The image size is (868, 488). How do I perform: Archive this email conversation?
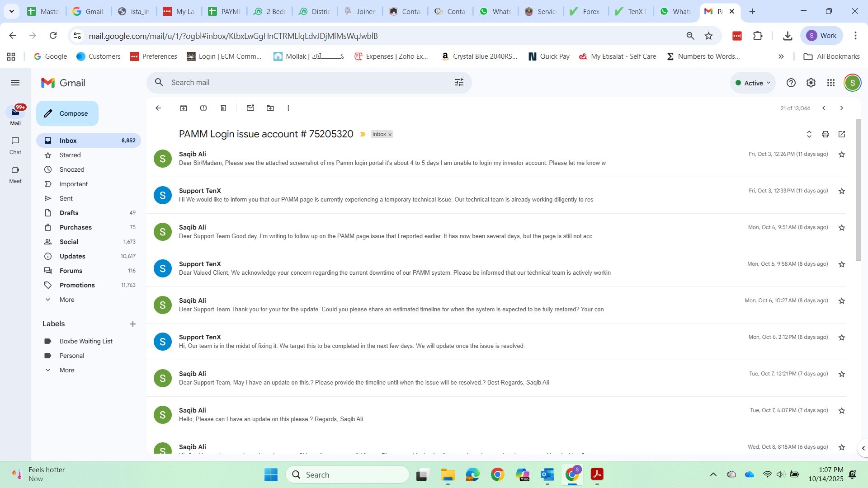point(184,108)
